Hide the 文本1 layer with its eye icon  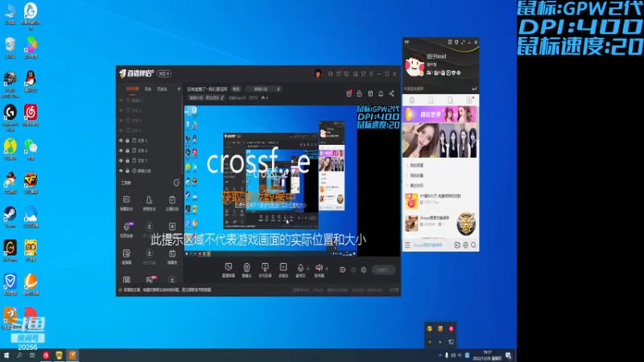coord(121,160)
